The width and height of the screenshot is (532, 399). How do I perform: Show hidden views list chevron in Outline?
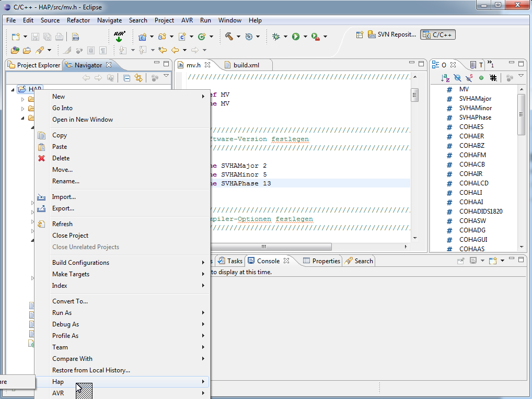tap(491, 63)
